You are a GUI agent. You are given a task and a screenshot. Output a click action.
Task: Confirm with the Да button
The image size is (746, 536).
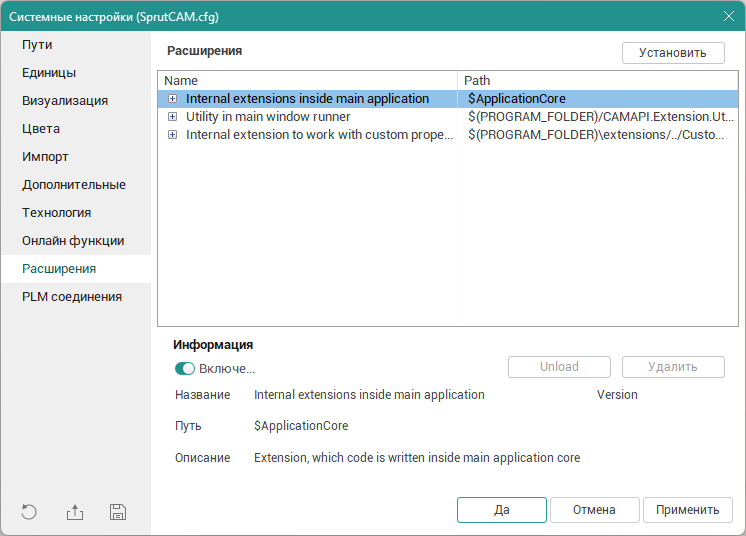point(502,510)
